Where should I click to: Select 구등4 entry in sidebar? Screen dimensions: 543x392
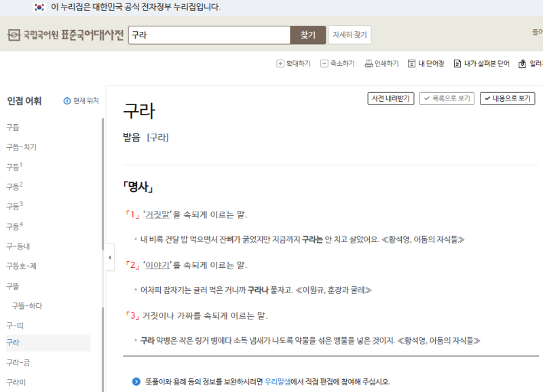[x=14, y=227]
